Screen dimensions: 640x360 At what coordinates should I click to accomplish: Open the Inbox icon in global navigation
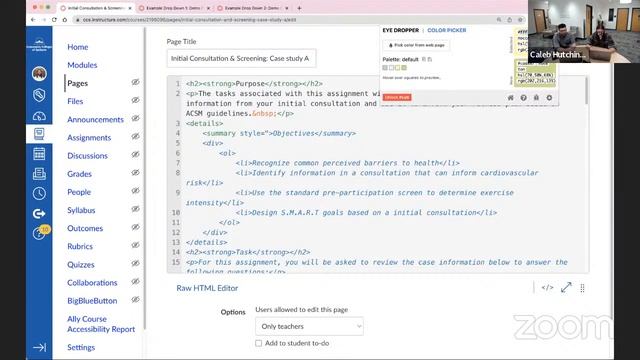click(39, 174)
